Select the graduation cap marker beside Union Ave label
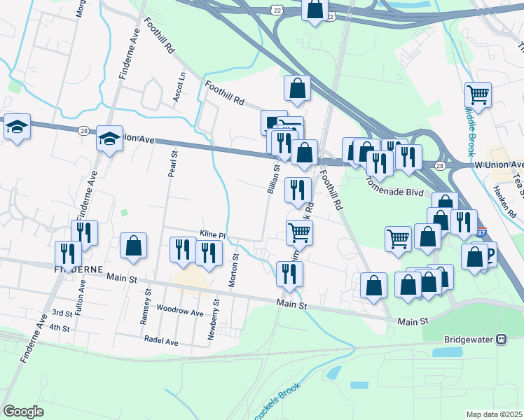The image size is (524, 420). [109, 139]
